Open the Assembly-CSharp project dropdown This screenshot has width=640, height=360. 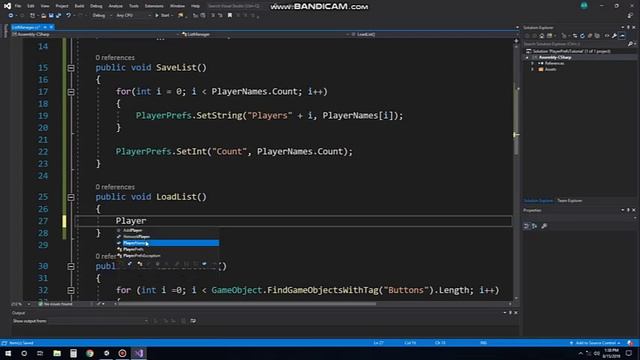click(96, 34)
